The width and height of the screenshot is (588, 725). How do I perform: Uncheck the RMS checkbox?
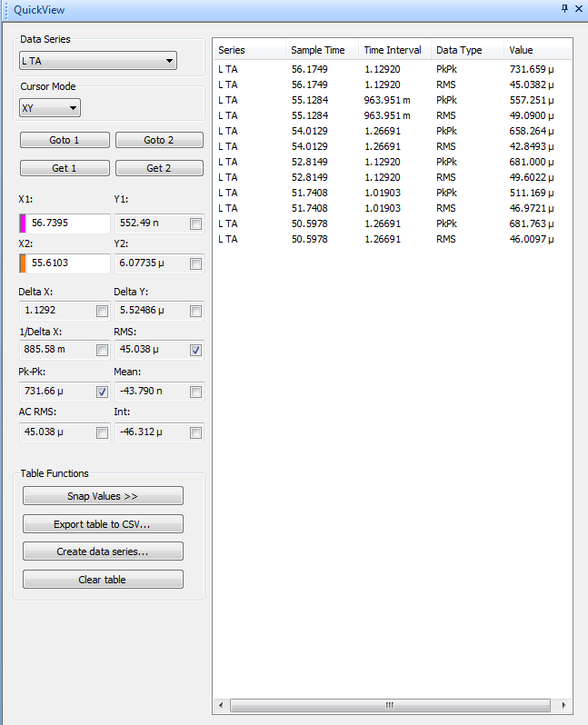[195, 351]
